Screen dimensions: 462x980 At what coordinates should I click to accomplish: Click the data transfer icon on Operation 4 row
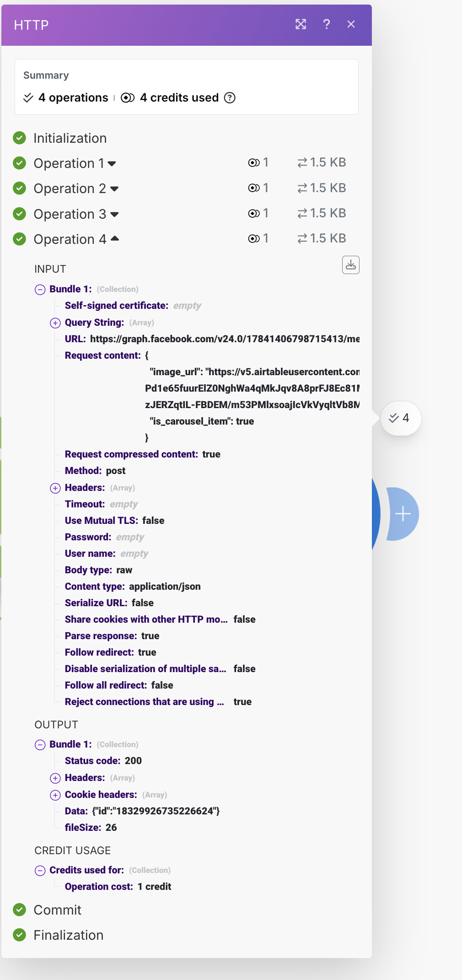coord(302,238)
